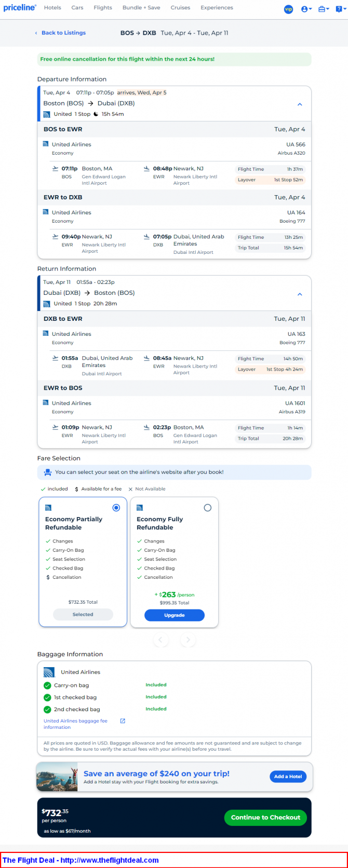Open the help question mark dropdown
The image size is (348, 868).
[x=340, y=9]
